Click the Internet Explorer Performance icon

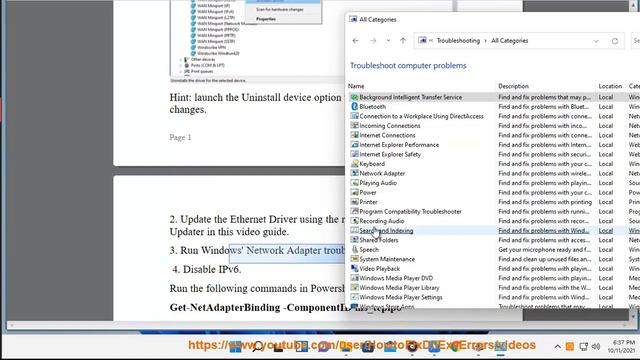tap(354, 144)
